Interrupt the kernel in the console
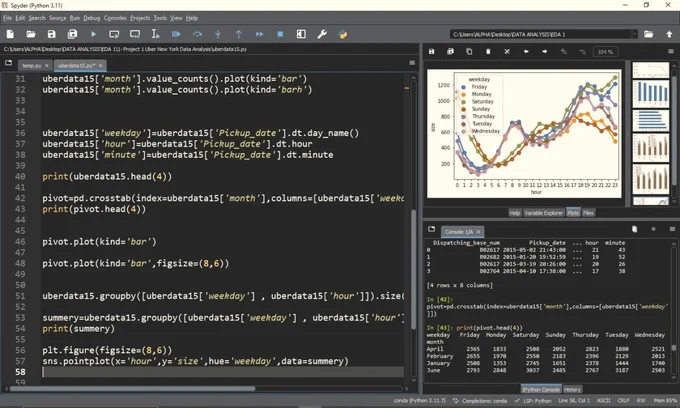The image size is (680, 408). pos(654,229)
